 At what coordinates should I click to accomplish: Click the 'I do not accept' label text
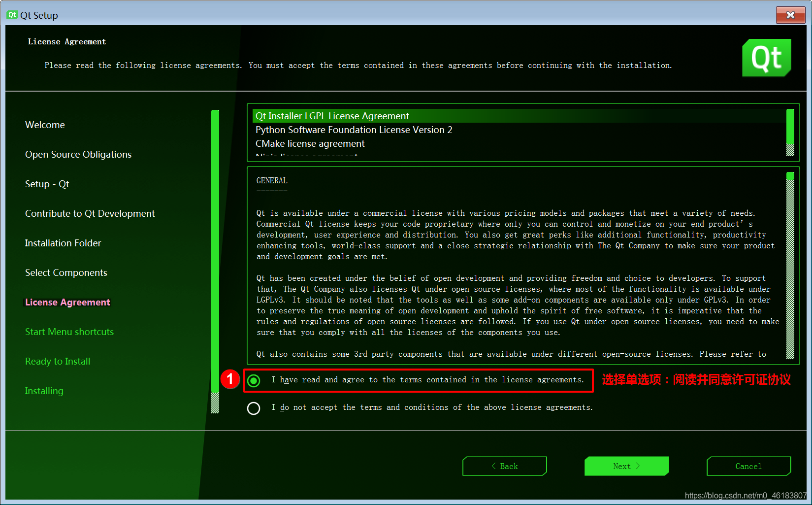point(432,407)
